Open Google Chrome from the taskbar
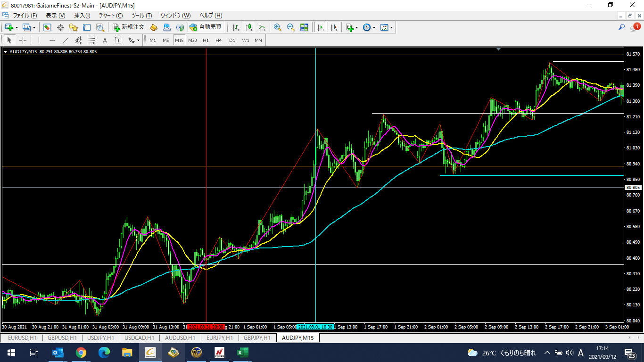The height and width of the screenshot is (362, 644). pos(81,353)
